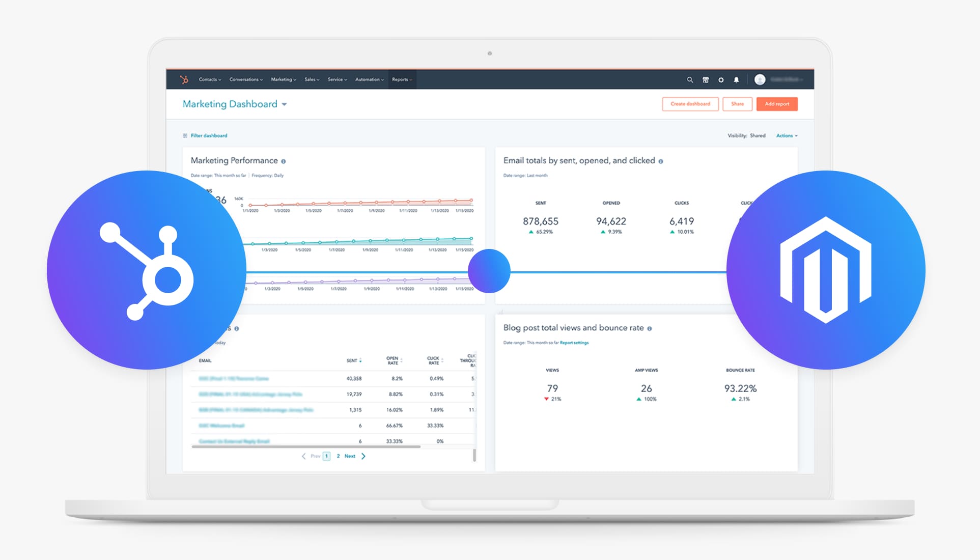Open the Report settings link
The image size is (980, 560).
tap(574, 343)
